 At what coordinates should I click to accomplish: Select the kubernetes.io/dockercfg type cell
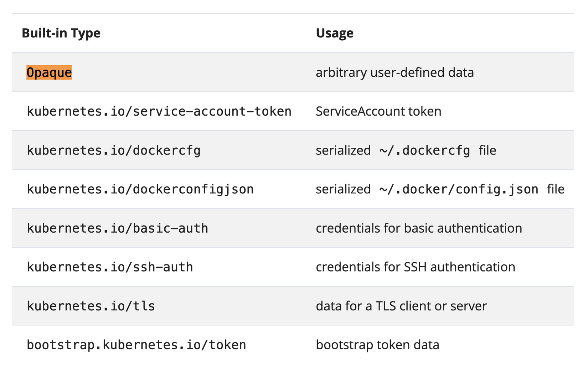click(x=114, y=150)
